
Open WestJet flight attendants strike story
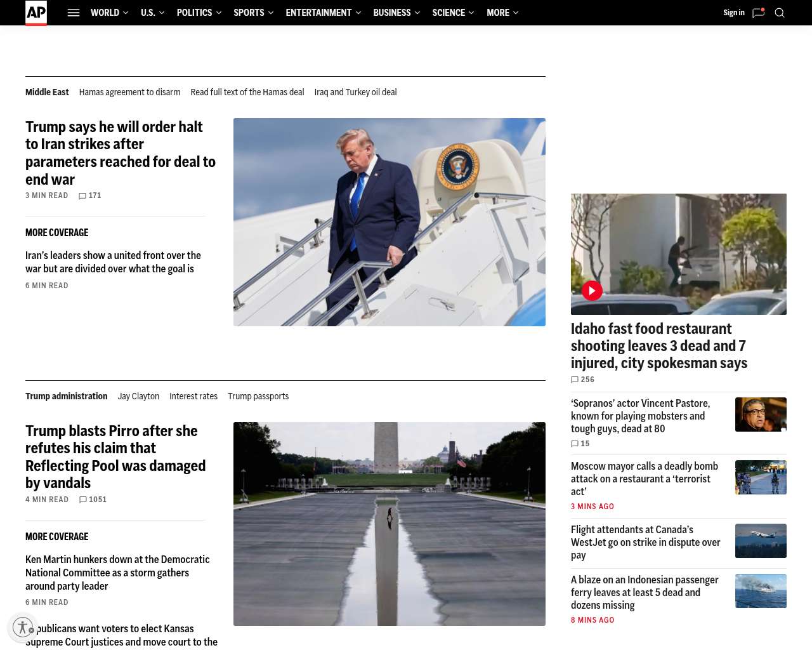646,542
